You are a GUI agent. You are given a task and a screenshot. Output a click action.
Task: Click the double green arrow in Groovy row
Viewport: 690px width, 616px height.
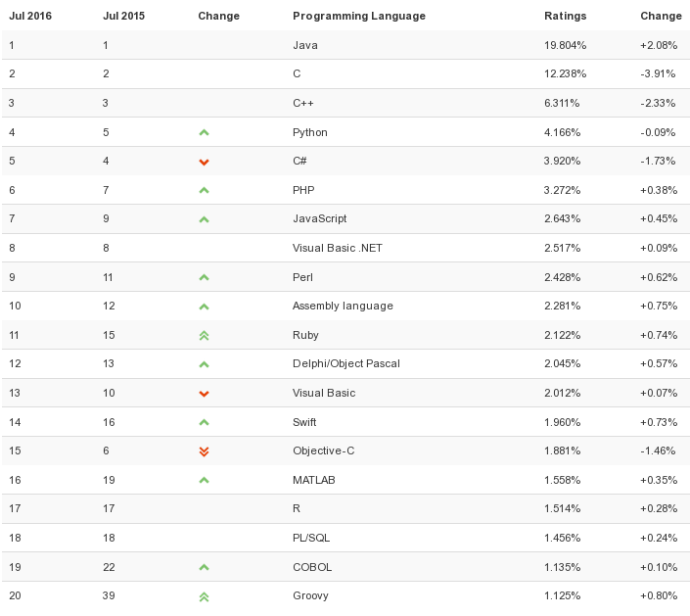[x=204, y=596]
